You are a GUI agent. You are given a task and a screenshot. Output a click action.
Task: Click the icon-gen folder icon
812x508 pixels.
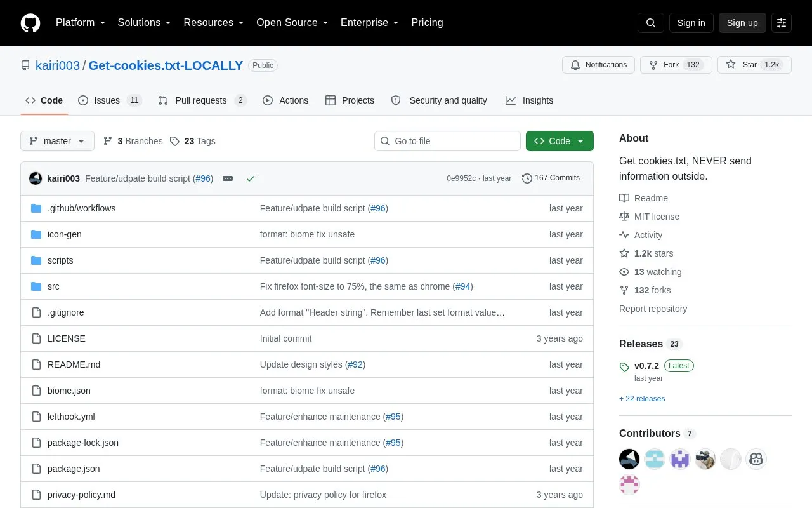tap(36, 234)
